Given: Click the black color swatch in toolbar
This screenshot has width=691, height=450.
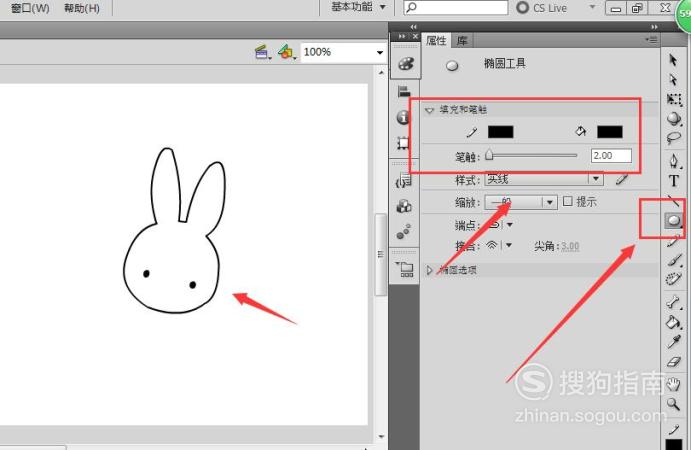Looking at the screenshot, I should pyautogui.click(x=674, y=444).
